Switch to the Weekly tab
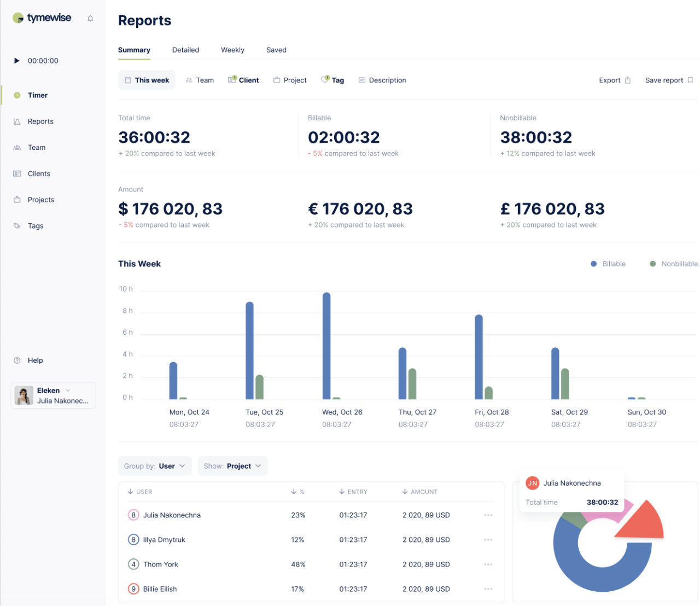The image size is (700, 606). click(x=232, y=50)
